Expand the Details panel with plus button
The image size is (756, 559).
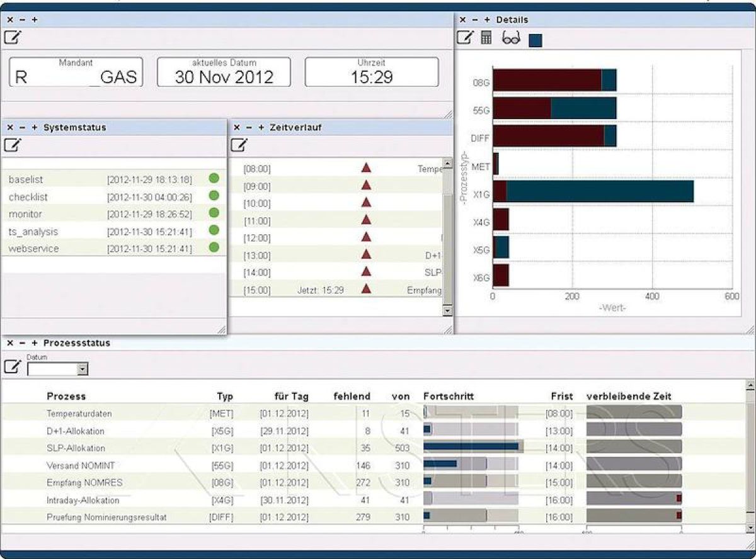487,20
